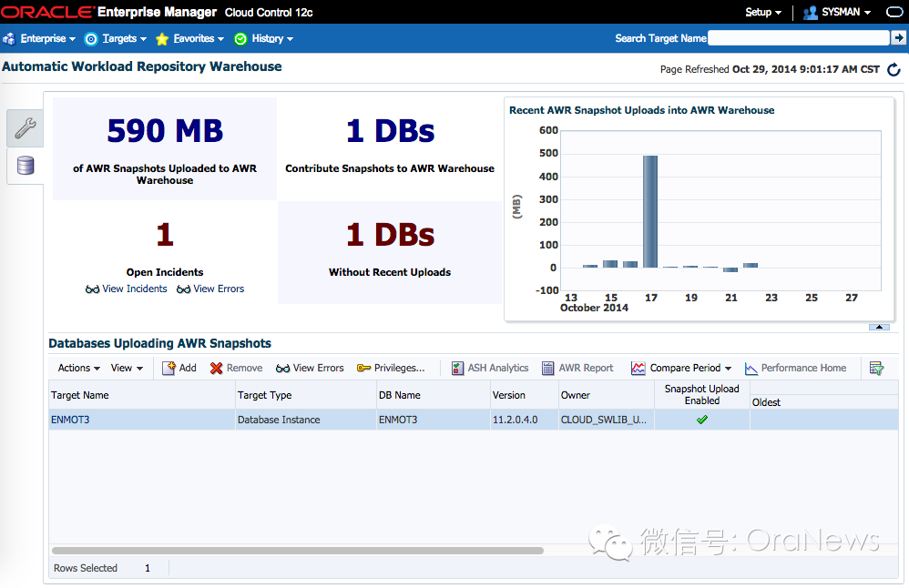Click the Favorites star icon
Image resolution: width=909 pixels, height=588 pixels.
pos(162,39)
